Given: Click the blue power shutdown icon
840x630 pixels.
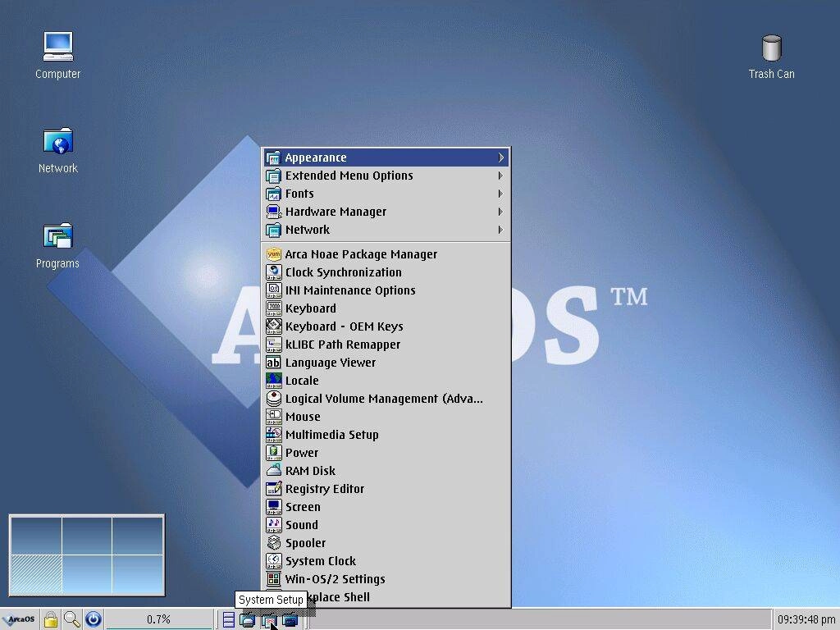Looking at the screenshot, I should [94, 620].
